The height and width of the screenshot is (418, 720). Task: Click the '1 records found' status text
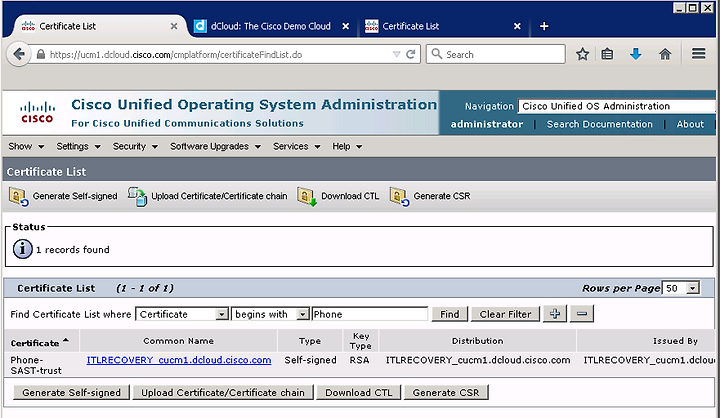coord(73,249)
